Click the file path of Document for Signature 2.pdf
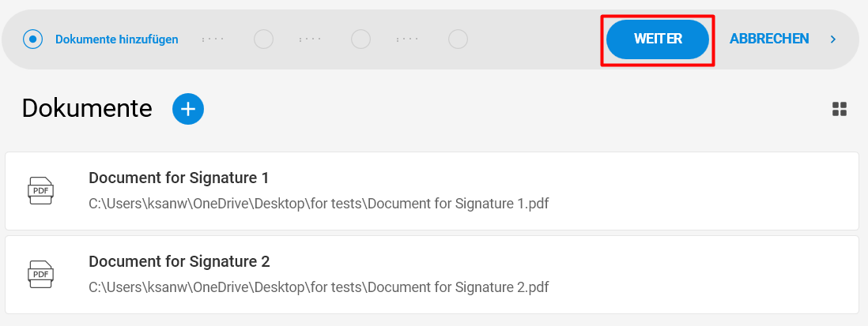This screenshot has width=868, height=326. (319, 287)
